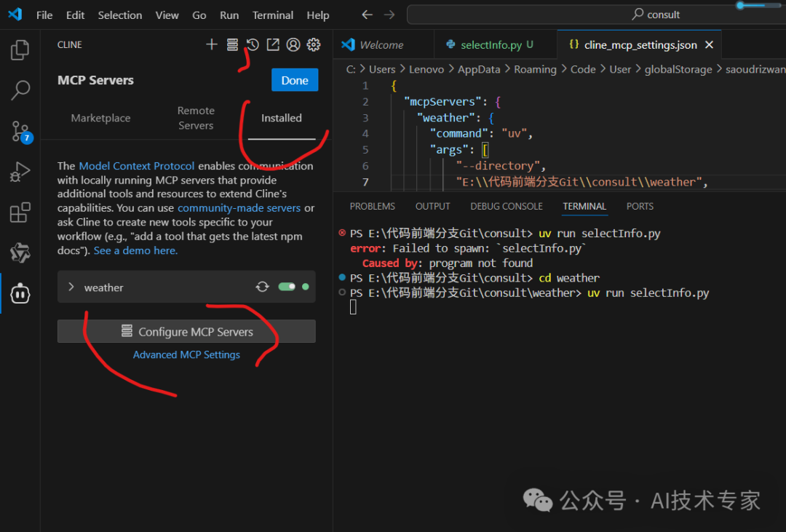
Task: Click the "mcpServers" key on line 2
Action: [x=442, y=101]
